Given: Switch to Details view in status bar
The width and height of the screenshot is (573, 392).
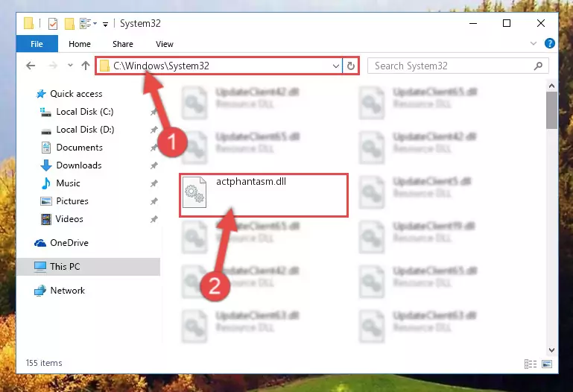Looking at the screenshot, I should pos(531,364).
